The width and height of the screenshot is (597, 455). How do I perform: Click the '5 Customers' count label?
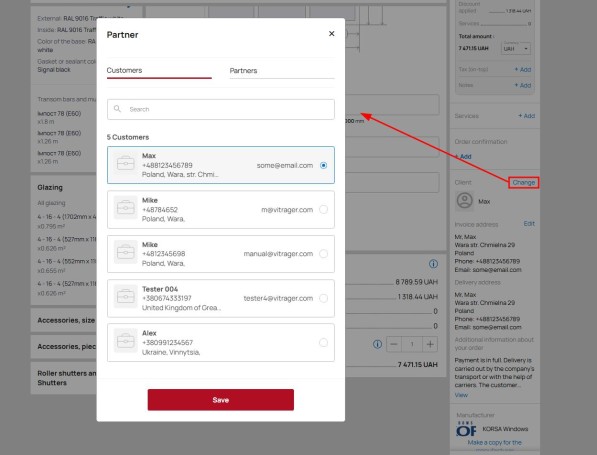pyautogui.click(x=128, y=137)
